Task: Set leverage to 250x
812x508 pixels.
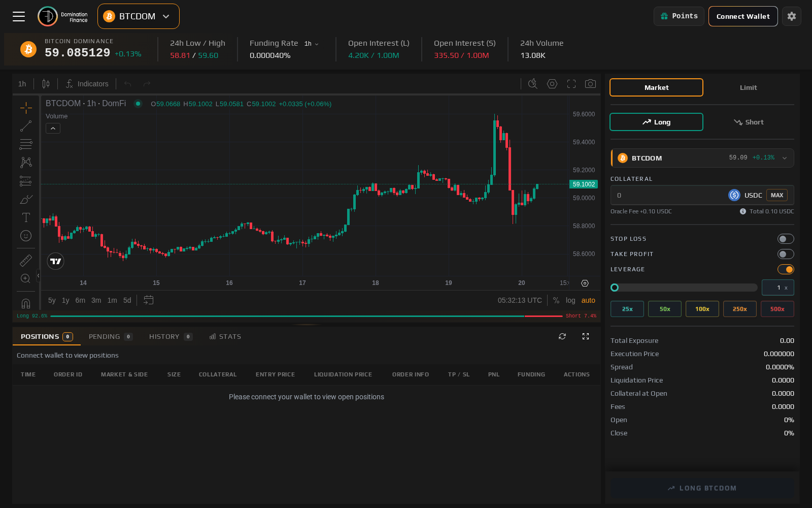Action: click(x=740, y=309)
